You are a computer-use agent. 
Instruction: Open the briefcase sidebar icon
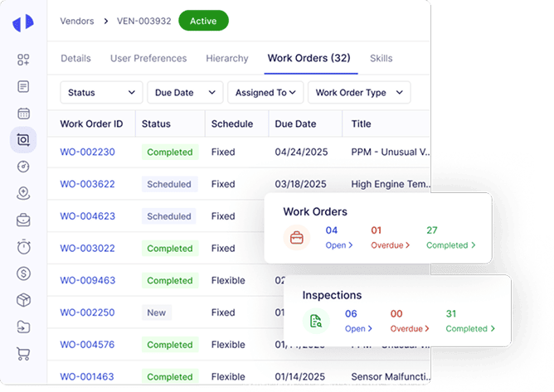(23, 220)
